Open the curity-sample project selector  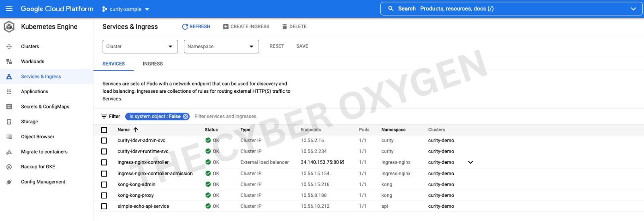coord(126,9)
